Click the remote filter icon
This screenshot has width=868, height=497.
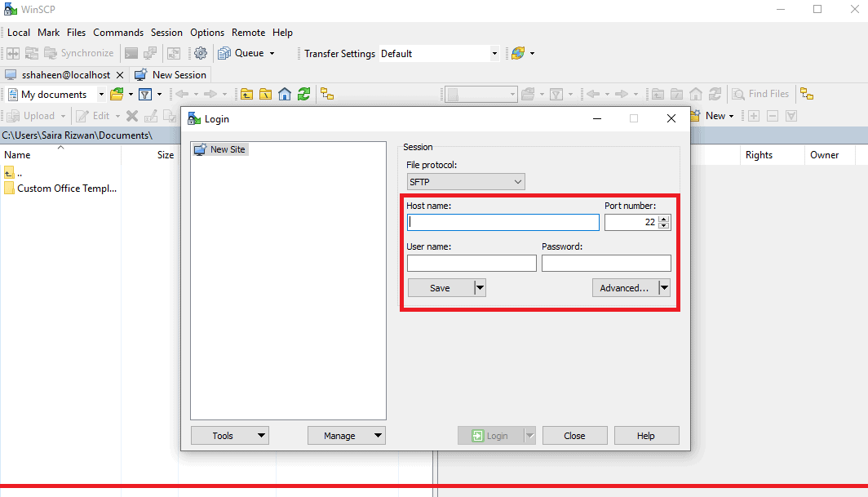pos(556,94)
